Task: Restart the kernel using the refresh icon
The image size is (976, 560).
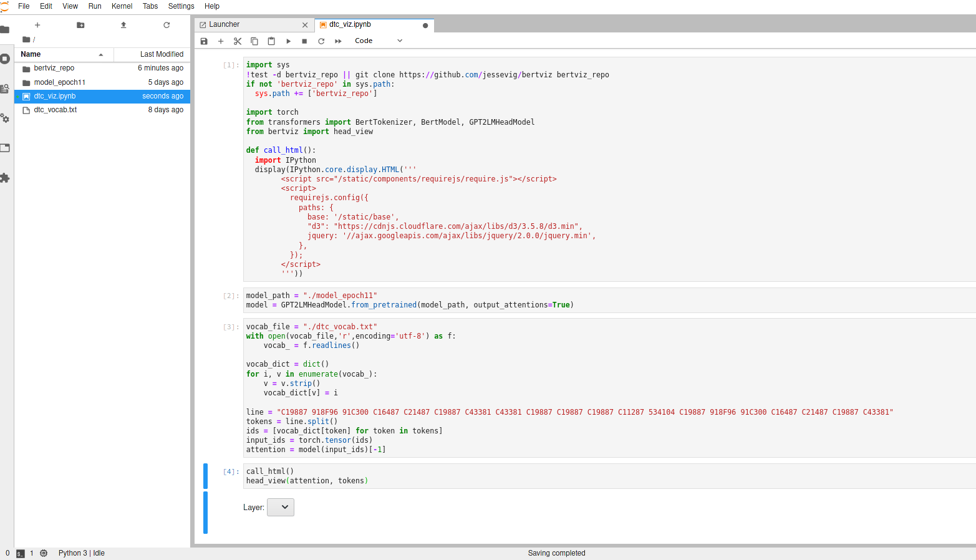Action: pyautogui.click(x=321, y=41)
